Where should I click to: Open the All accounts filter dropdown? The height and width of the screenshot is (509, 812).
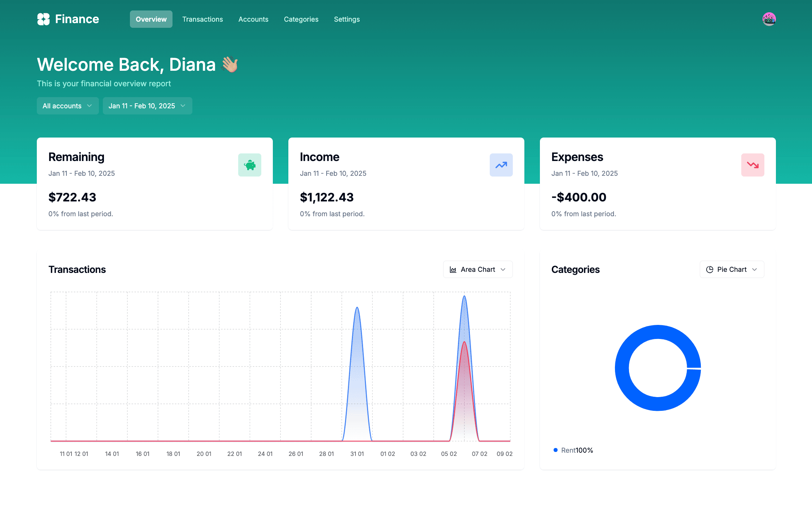point(67,106)
